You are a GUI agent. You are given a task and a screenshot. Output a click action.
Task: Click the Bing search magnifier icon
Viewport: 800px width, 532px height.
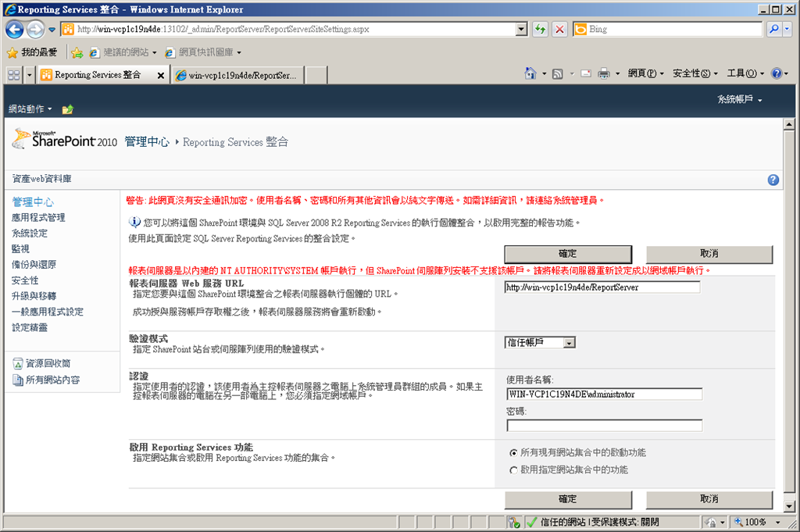click(774, 30)
